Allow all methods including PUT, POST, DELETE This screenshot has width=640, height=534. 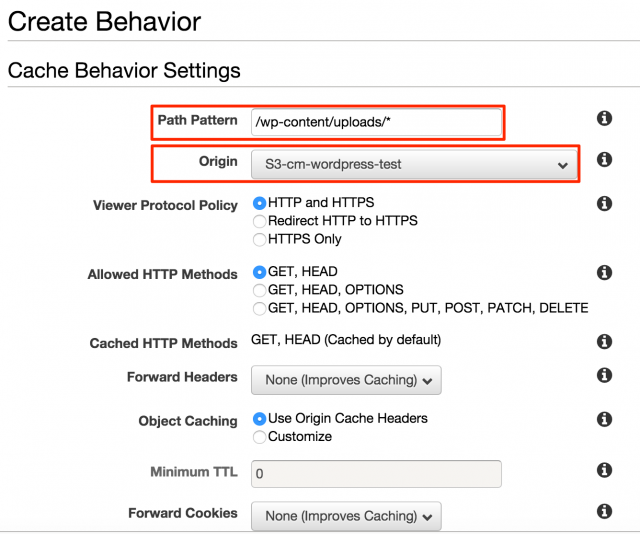coord(259,308)
